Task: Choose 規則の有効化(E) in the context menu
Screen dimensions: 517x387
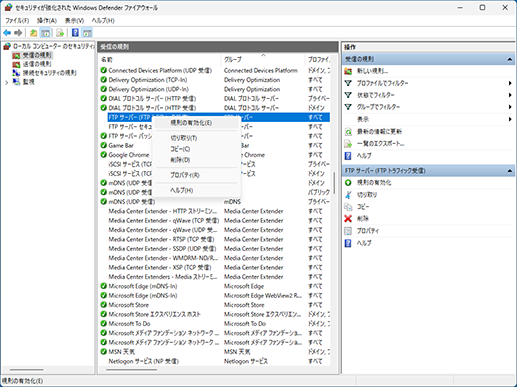Action: coord(196,123)
